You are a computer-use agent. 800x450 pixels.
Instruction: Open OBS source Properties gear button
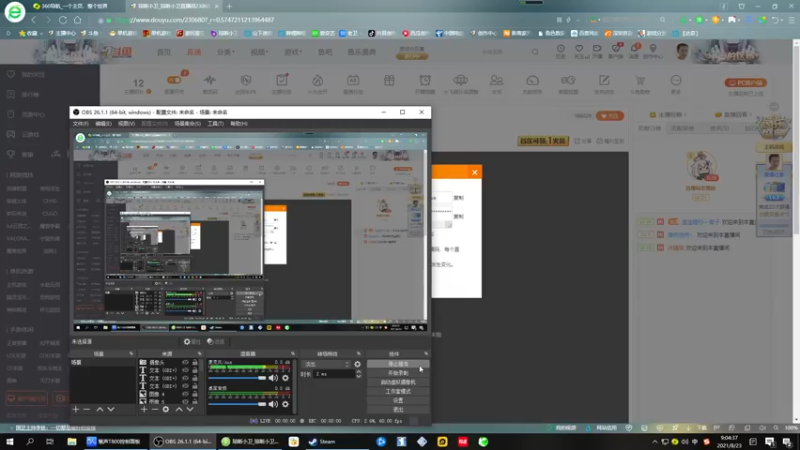click(192, 341)
